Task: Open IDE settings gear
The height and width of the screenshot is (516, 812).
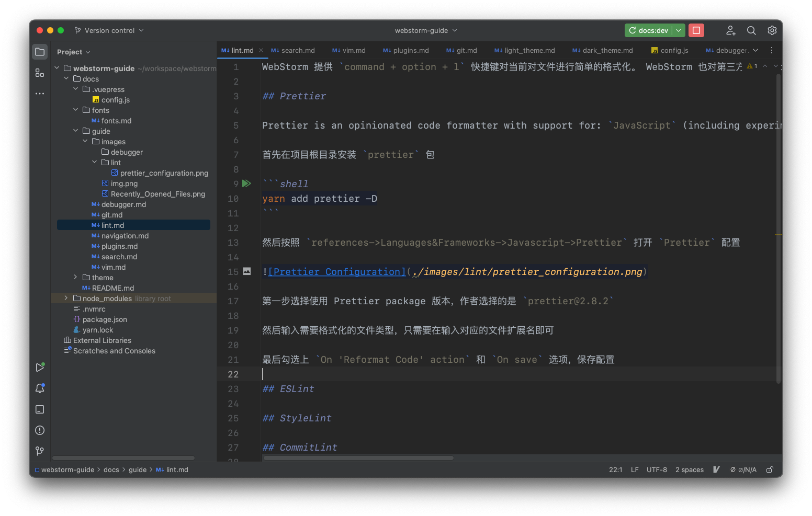Action: [772, 30]
